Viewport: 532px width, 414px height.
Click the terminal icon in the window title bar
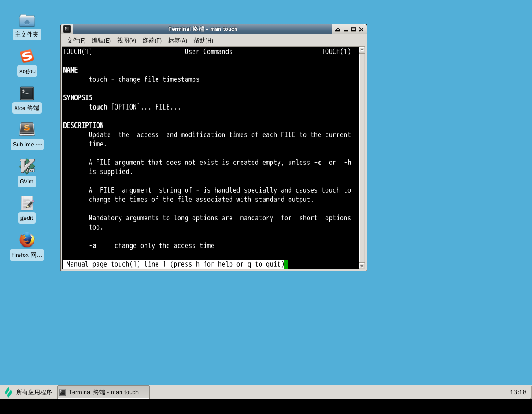(x=67, y=29)
